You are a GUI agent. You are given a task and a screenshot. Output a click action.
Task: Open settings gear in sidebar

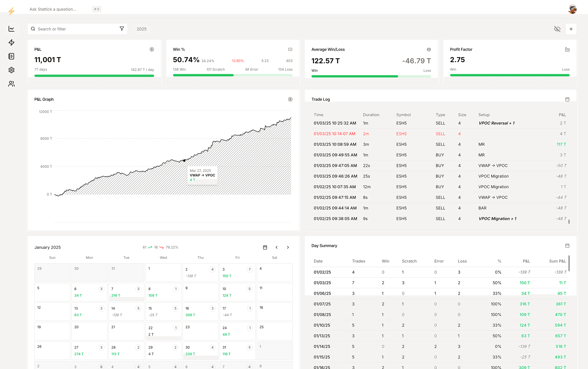click(11, 70)
